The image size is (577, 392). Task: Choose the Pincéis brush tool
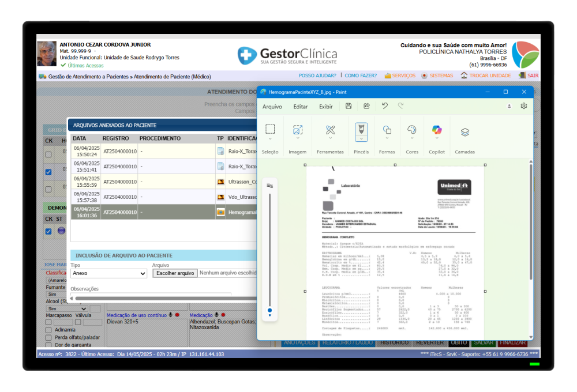[x=361, y=130]
